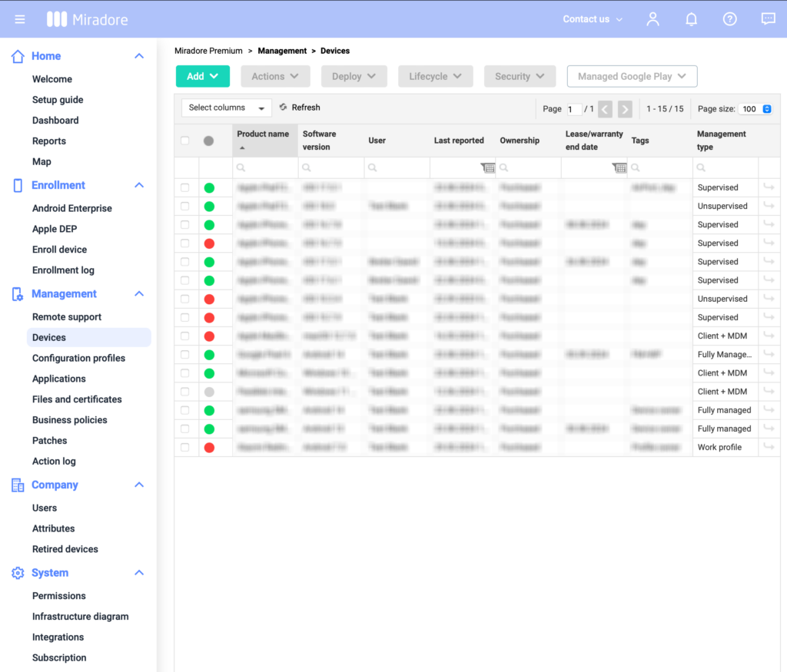This screenshot has width=787, height=672.
Task: Open the hamburger menu icon
Action: (x=20, y=19)
